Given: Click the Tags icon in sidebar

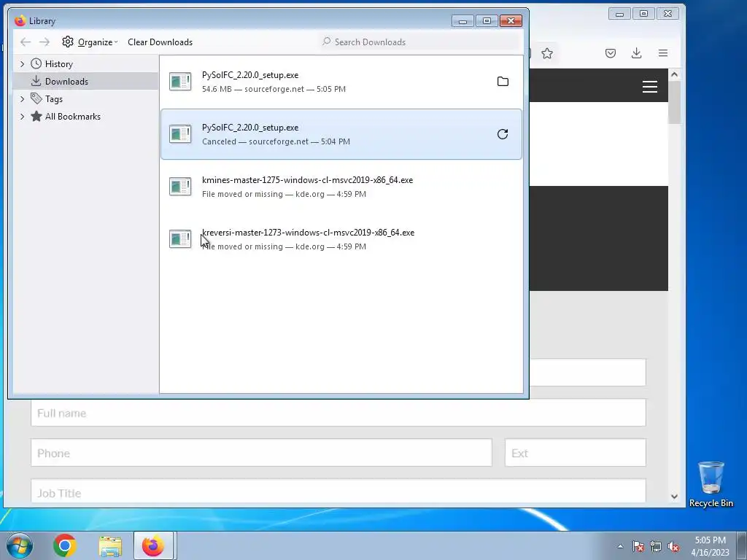Looking at the screenshot, I should pyautogui.click(x=36, y=98).
